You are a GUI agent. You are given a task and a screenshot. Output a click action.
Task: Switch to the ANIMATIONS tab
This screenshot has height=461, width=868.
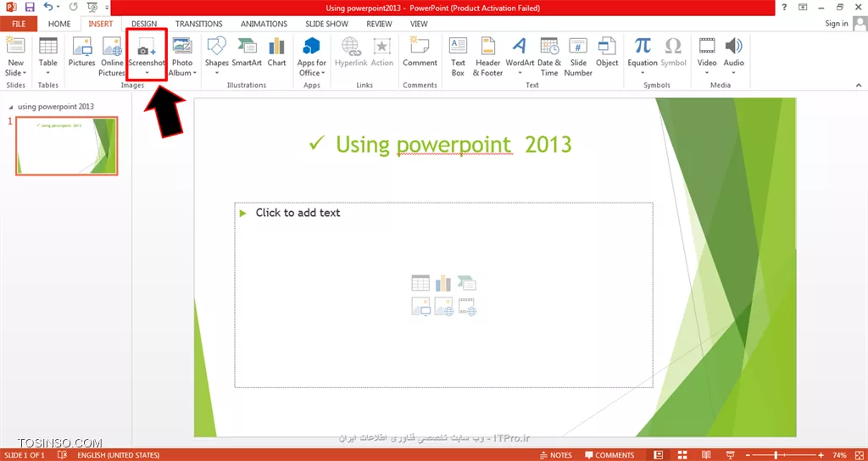(x=264, y=24)
